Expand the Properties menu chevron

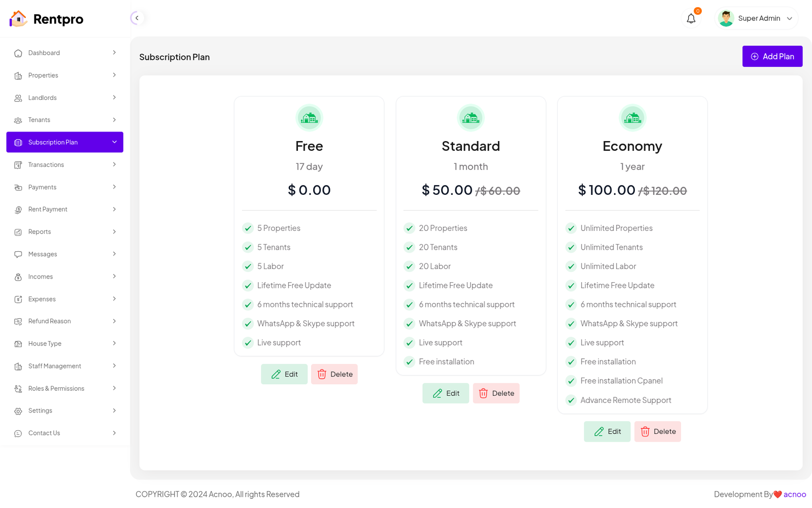click(x=114, y=75)
